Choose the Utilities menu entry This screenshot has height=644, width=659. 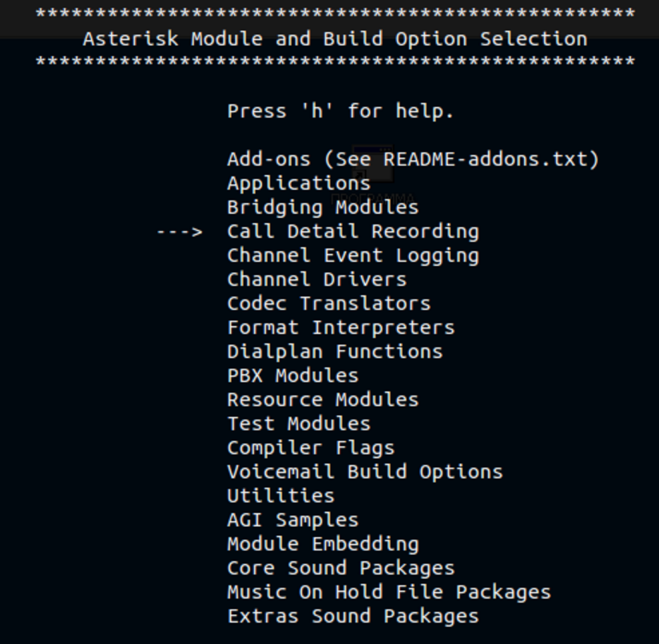(280, 496)
